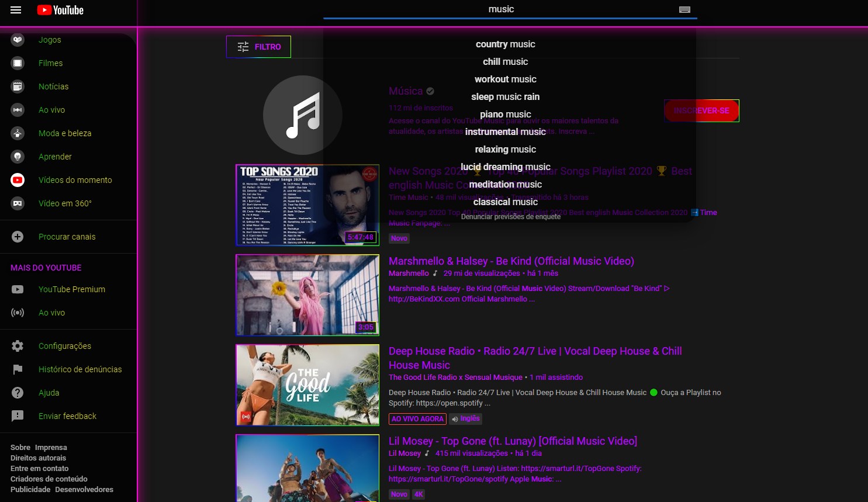This screenshot has height=502, width=868.
Task: Click the YouTube logo
Action: (60, 10)
